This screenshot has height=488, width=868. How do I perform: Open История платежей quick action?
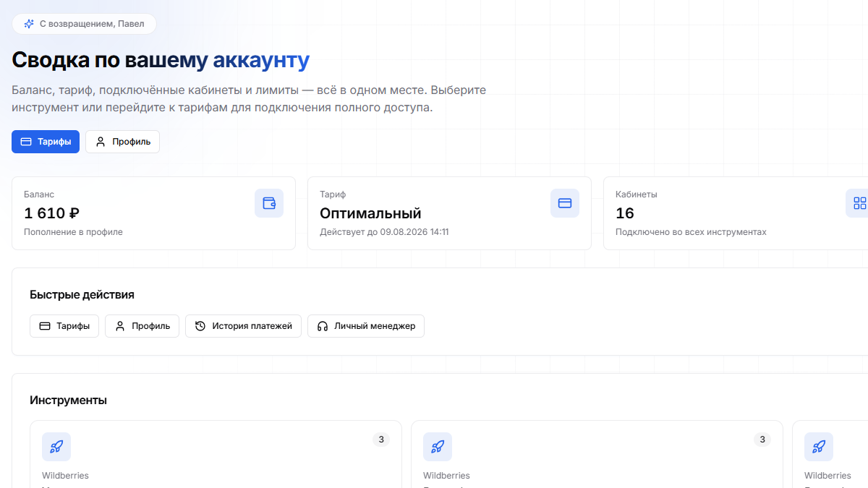pyautogui.click(x=243, y=326)
